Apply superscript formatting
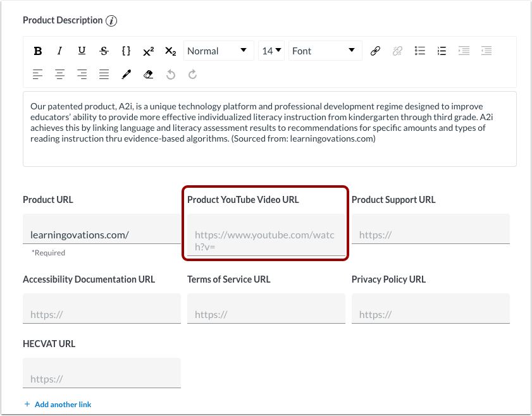Viewport: 532px width, 416px height. (x=148, y=51)
